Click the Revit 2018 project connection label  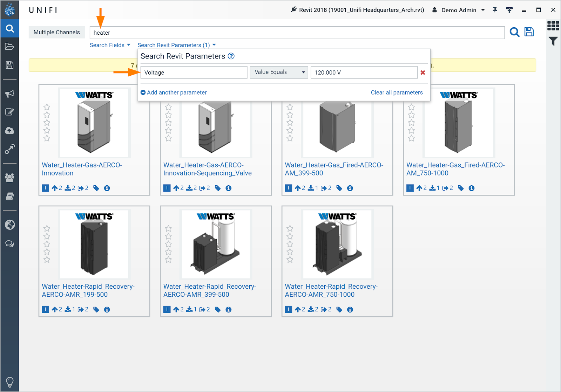point(357,10)
